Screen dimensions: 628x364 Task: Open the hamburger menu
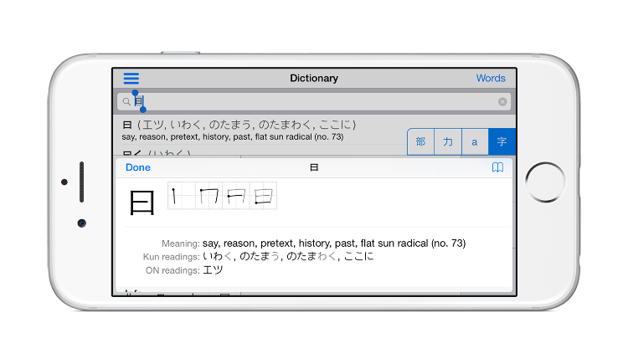click(x=131, y=79)
